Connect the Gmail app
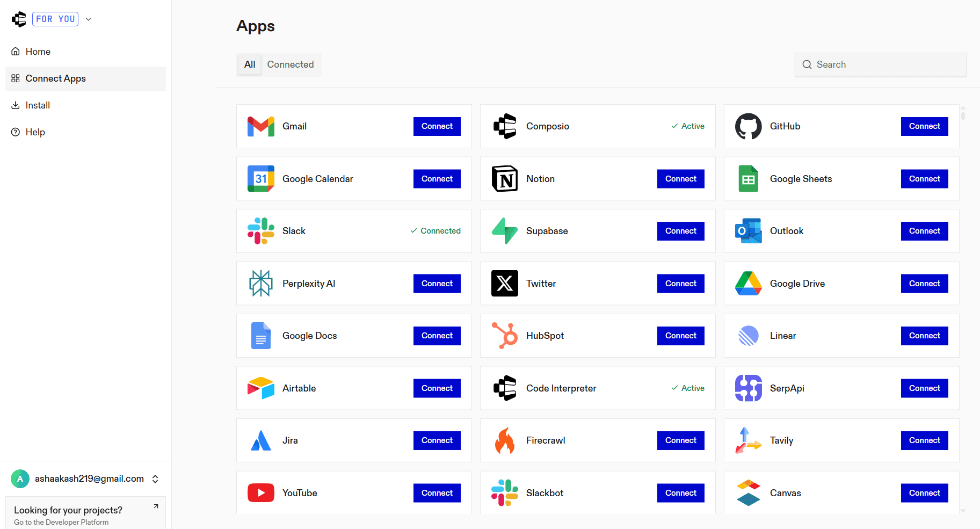The width and height of the screenshot is (980, 529). 437,126
